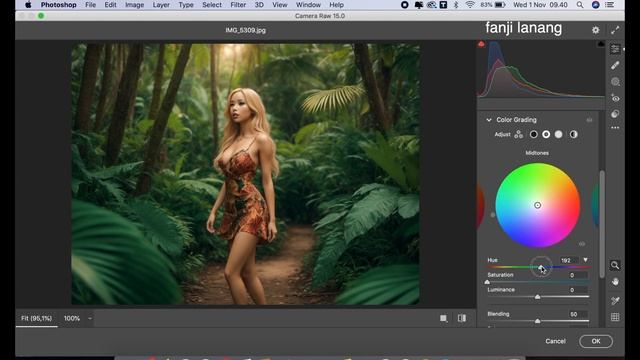Select the Red Eye removal tool

(x=615, y=98)
